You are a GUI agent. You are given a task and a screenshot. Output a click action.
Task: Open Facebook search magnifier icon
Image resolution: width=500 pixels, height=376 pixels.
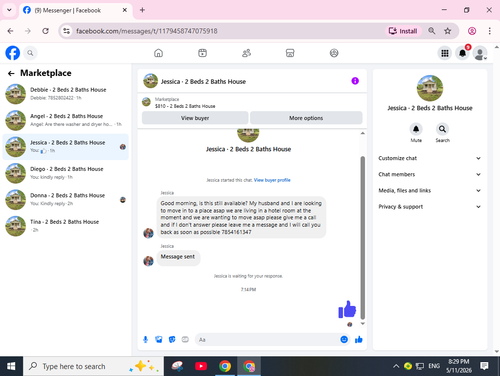[x=30, y=53]
